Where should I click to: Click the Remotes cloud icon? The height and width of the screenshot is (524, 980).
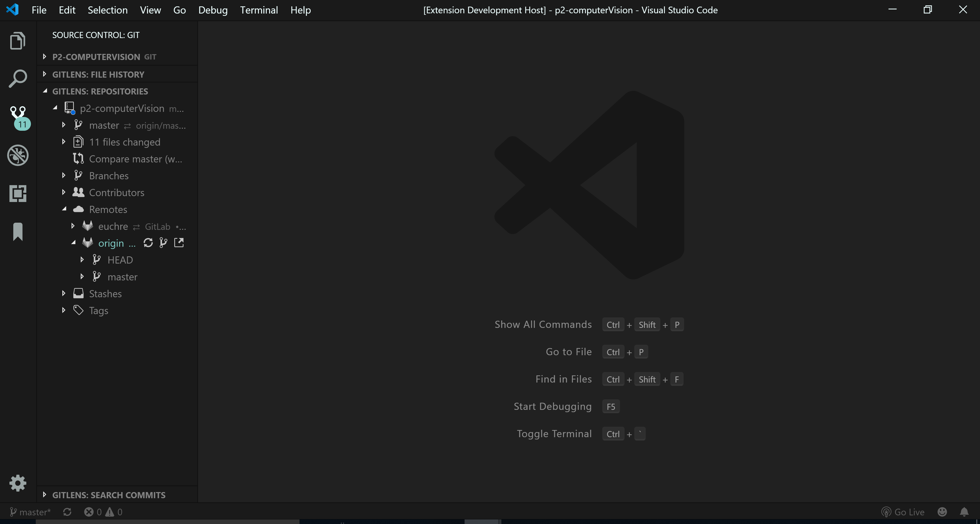pos(78,209)
